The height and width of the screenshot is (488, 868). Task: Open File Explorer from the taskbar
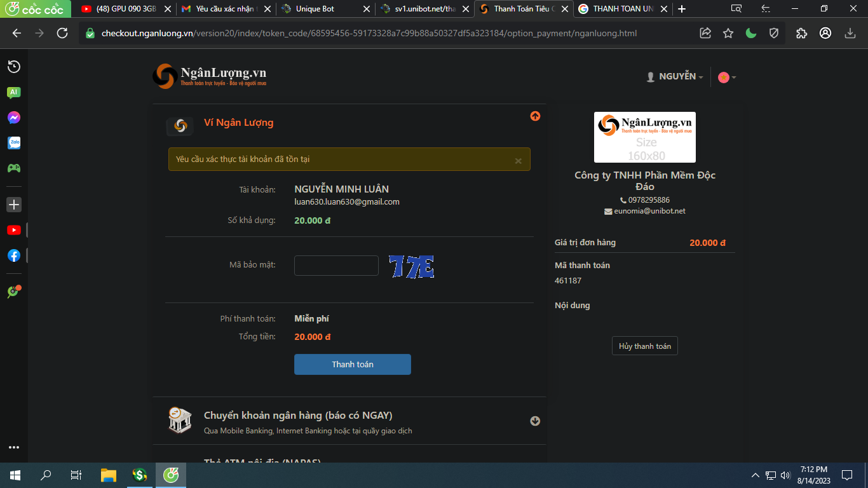(109, 475)
